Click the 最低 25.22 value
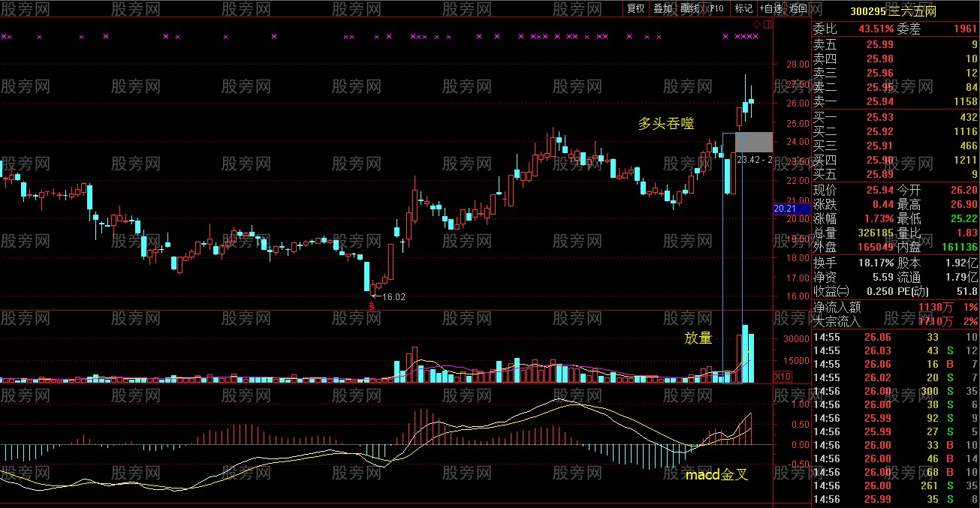The width and height of the screenshot is (980, 508). (963, 218)
